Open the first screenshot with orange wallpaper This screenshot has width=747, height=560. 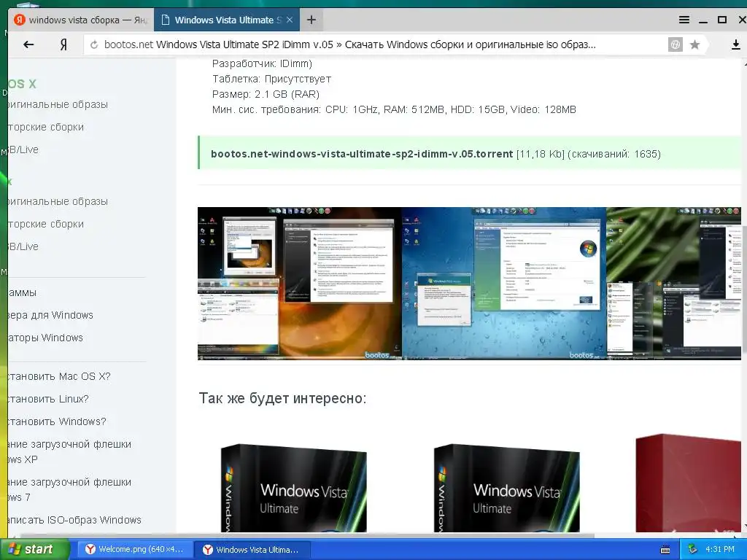[300, 284]
